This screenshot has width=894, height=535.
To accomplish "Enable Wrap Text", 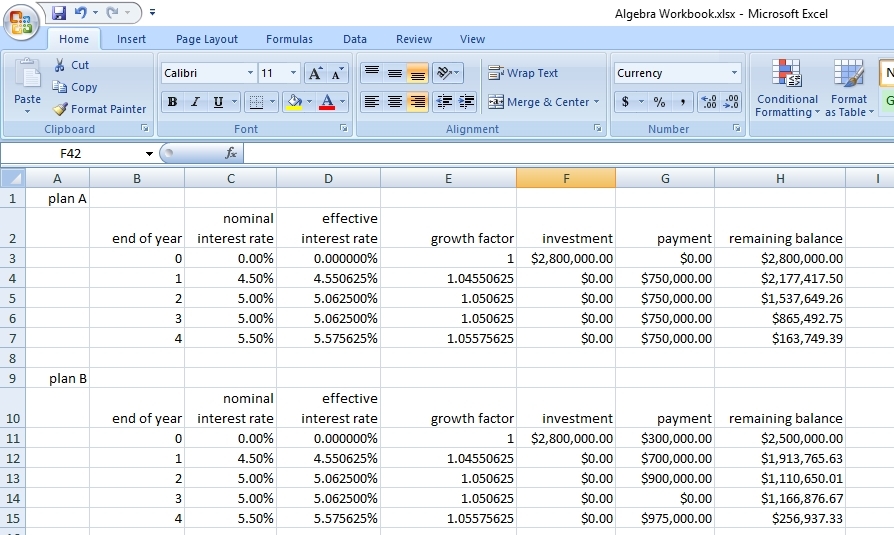I will tap(523, 73).
